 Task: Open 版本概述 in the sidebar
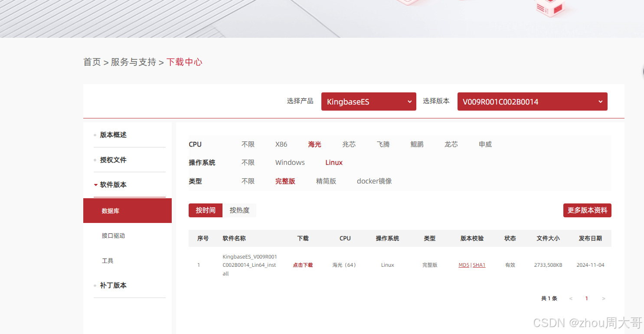113,135
